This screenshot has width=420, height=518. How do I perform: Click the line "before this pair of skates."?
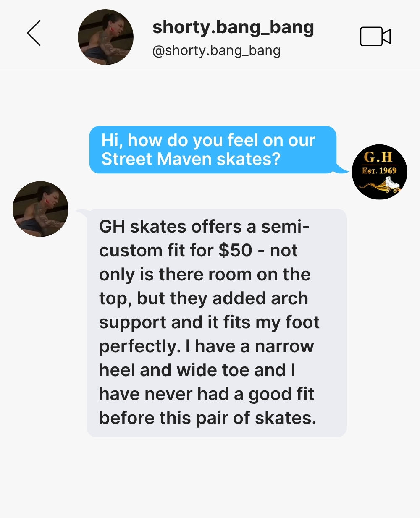[x=207, y=418]
